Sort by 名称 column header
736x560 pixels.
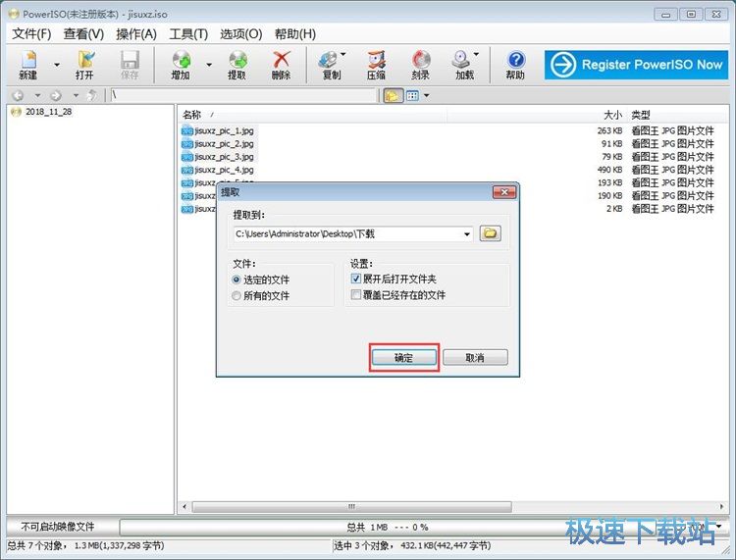(x=191, y=115)
